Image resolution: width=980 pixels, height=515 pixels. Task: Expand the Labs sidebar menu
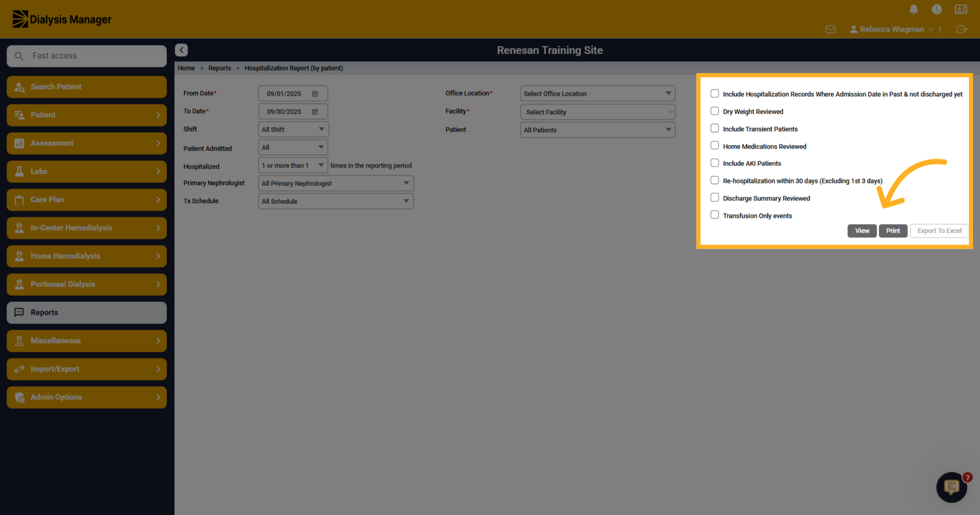pyautogui.click(x=87, y=171)
